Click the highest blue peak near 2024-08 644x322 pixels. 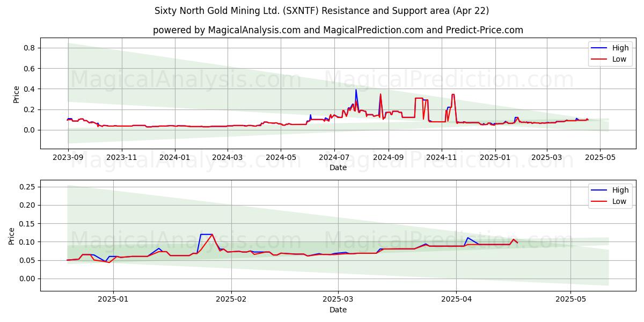pyautogui.click(x=356, y=90)
